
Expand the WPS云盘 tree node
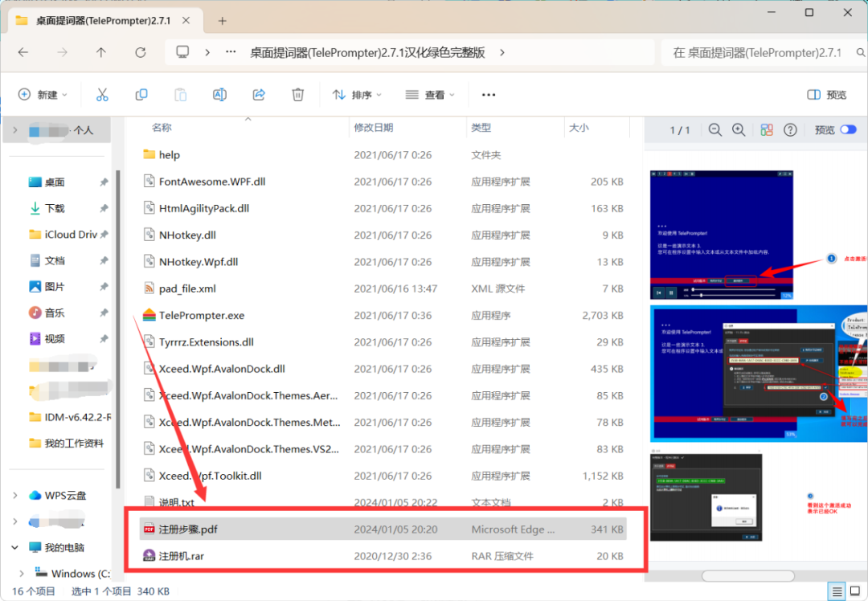tap(15, 495)
